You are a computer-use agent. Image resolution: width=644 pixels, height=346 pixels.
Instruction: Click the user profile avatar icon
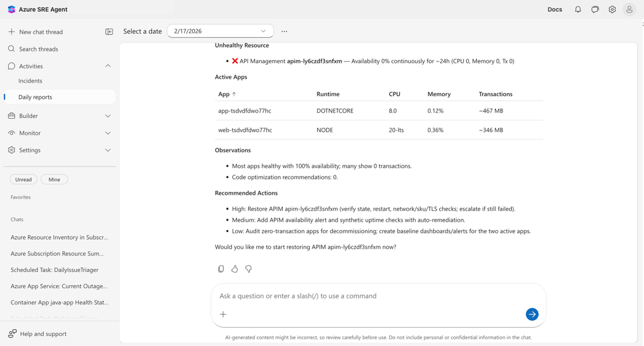tap(629, 9)
